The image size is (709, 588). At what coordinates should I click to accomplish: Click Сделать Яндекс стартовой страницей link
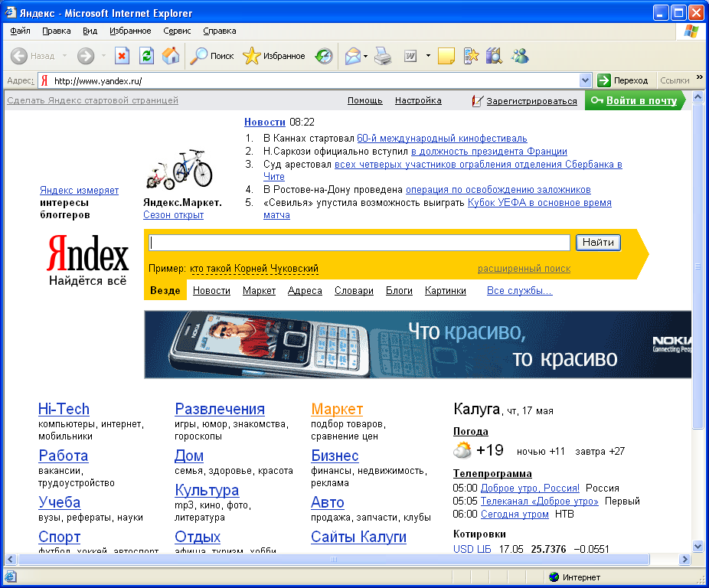93,100
